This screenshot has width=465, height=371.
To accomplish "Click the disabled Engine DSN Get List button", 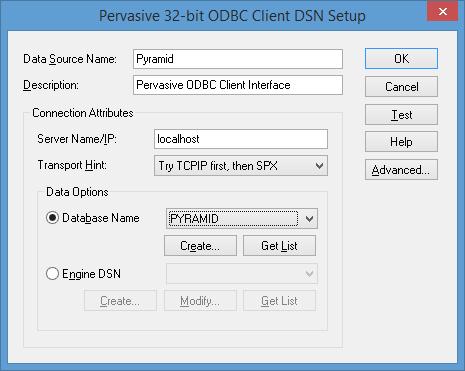I will point(279,301).
